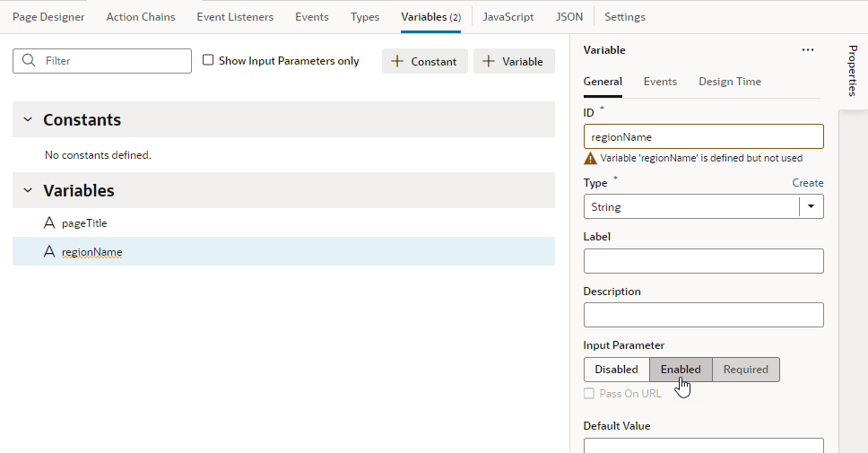Image resolution: width=868 pixels, height=453 pixels.
Task: Set Input Parameter to Disabled
Action: tap(616, 370)
